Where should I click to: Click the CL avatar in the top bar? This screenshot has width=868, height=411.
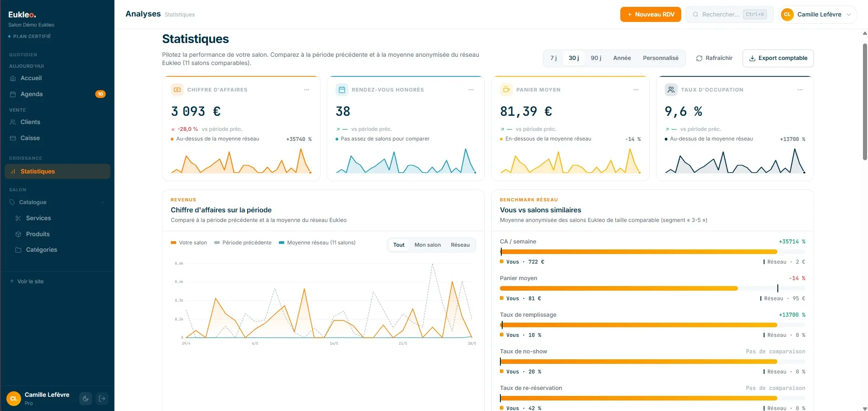(787, 15)
